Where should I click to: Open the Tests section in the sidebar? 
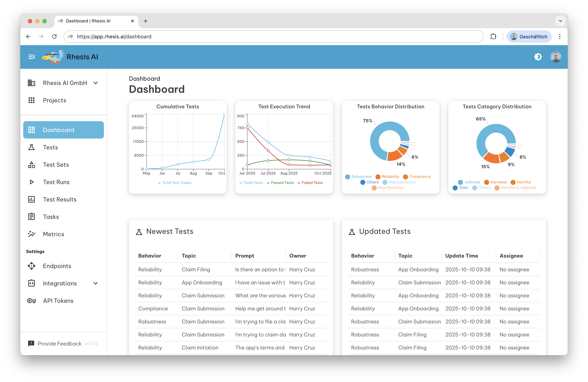pyautogui.click(x=50, y=147)
